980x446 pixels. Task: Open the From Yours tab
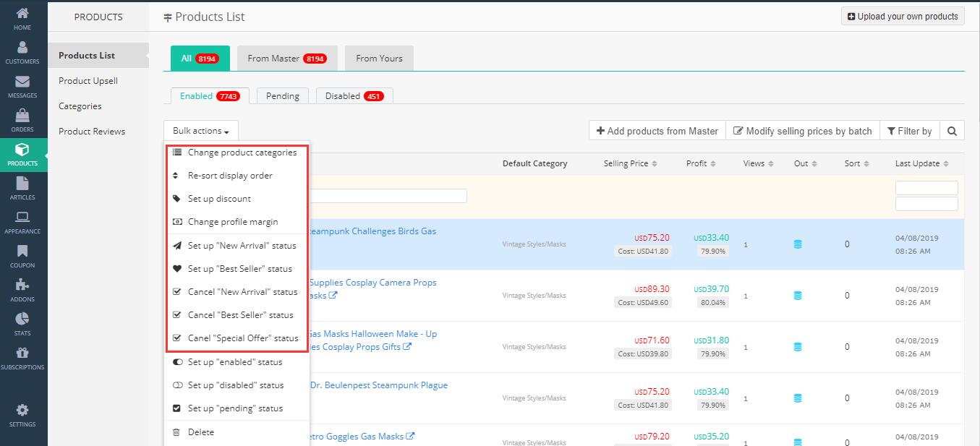[378, 58]
